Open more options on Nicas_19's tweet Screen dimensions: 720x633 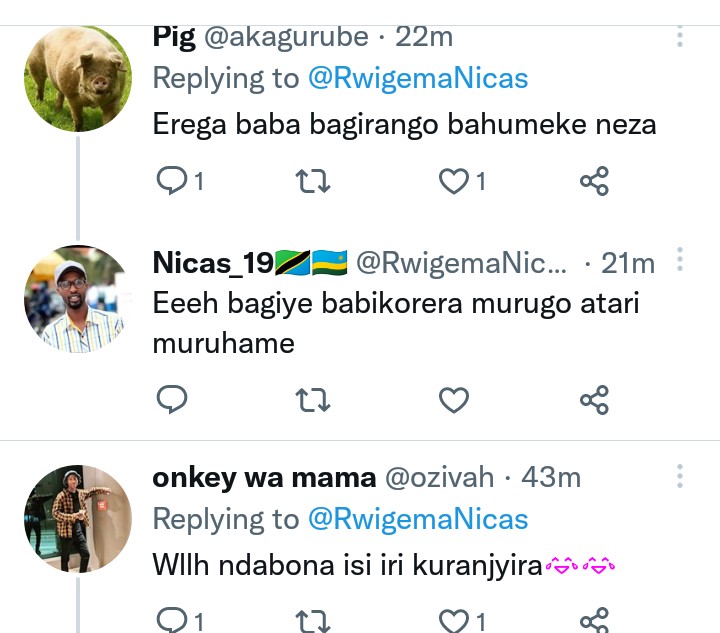click(x=680, y=261)
